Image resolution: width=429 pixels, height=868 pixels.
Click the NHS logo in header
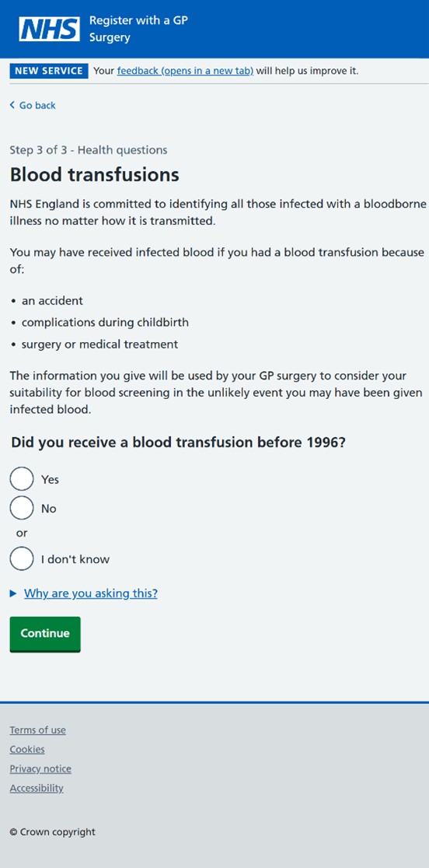pyautogui.click(x=49, y=29)
